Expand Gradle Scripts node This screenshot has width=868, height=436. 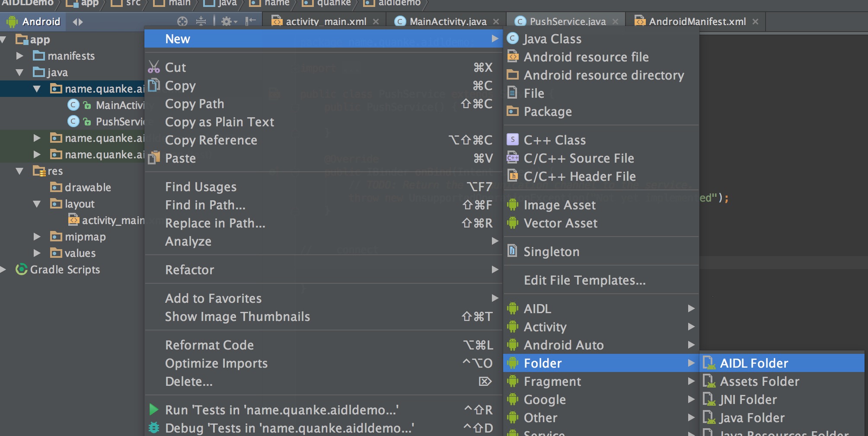(x=3, y=269)
